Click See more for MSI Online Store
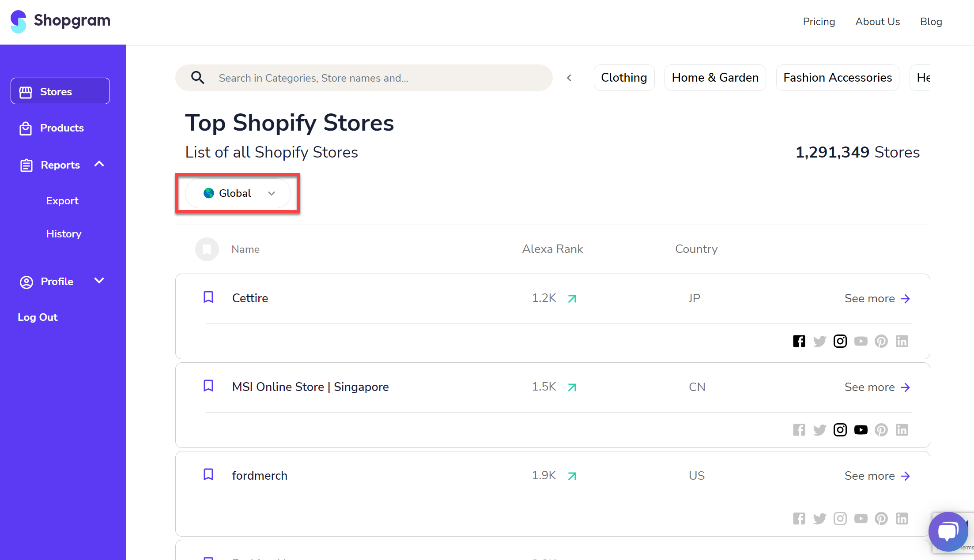 (877, 386)
